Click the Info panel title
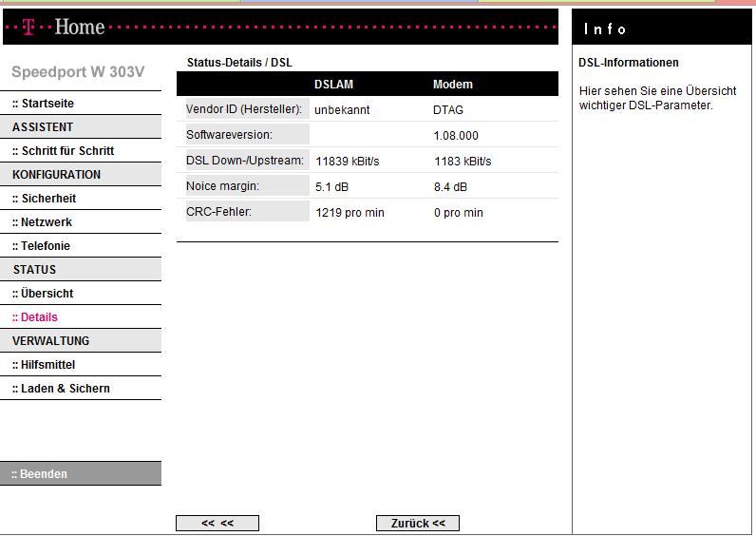Screen dimensions: 756x536 point(605,29)
